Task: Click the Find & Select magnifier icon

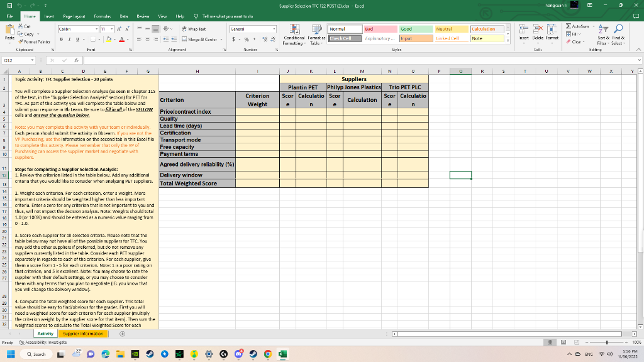Action: point(619,28)
